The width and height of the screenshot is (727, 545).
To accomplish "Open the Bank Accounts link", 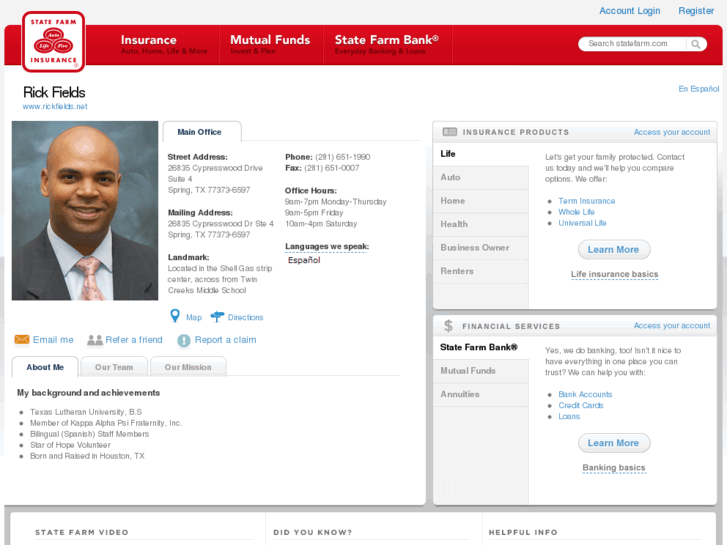I will 585,394.
